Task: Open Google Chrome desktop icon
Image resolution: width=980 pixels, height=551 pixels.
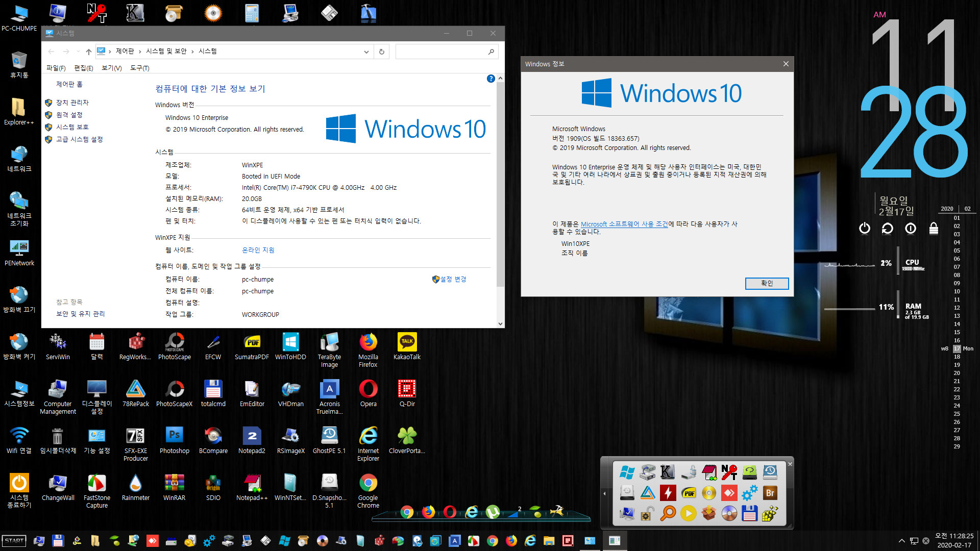Action: tap(368, 491)
